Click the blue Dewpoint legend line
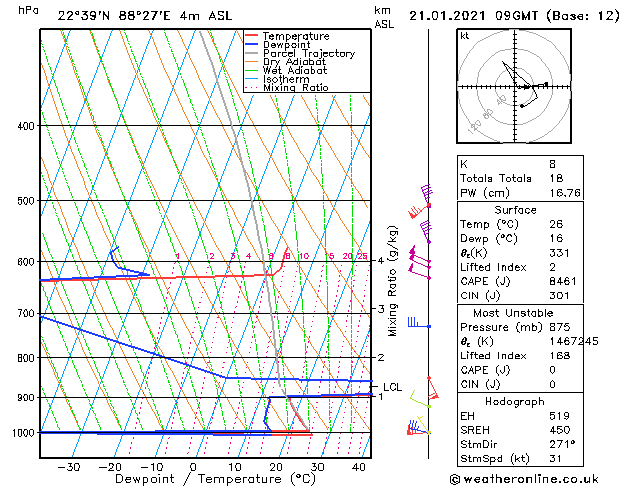629x486 pixels. coord(251,45)
